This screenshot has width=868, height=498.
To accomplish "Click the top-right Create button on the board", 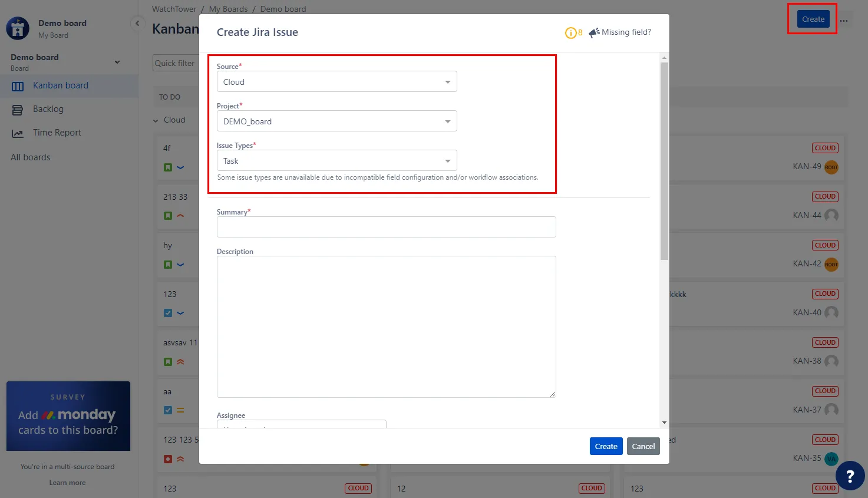I will [x=813, y=19].
